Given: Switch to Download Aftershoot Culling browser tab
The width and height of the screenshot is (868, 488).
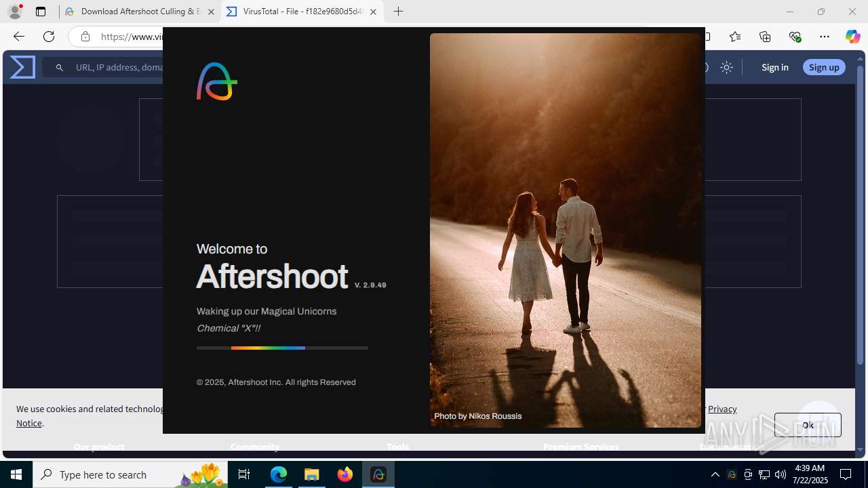Looking at the screenshot, I should (x=140, y=12).
